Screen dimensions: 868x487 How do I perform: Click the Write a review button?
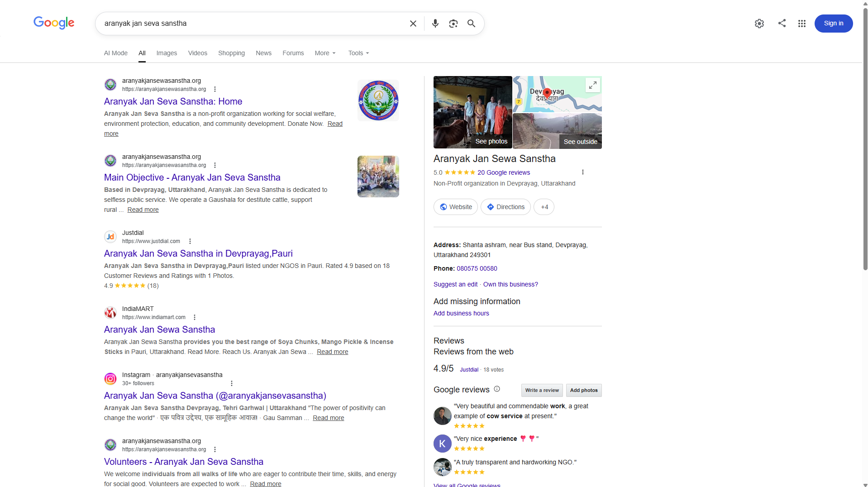tap(542, 390)
